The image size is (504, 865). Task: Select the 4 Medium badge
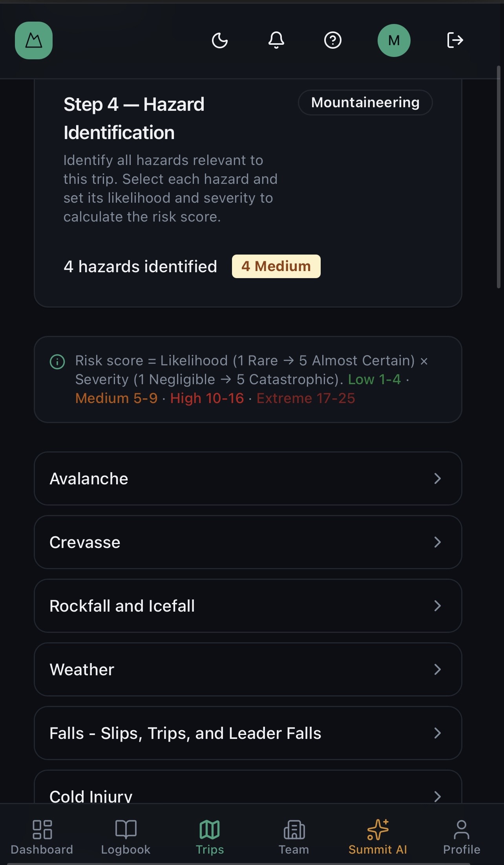point(276,266)
